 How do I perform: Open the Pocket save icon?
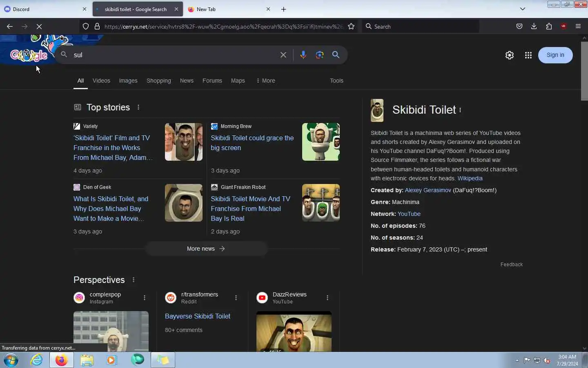point(519,26)
